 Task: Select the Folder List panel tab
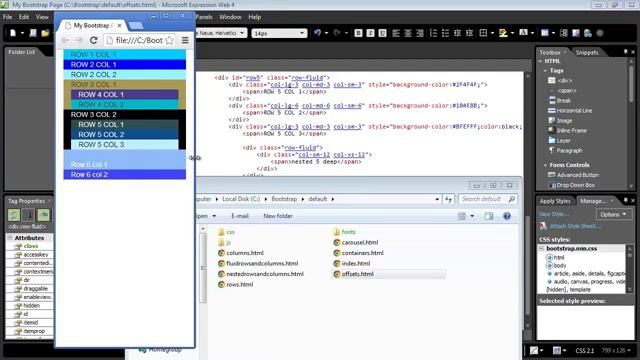pyautogui.click(x=22, y=52)
